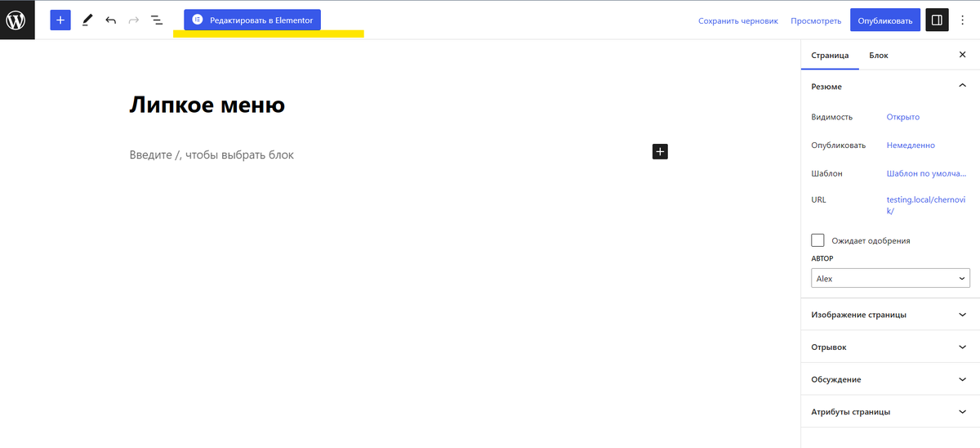The height and width of the screenshot is (448, 980).
Task: Close the settings sidebar with X
Action: click(x=962, y=55)
